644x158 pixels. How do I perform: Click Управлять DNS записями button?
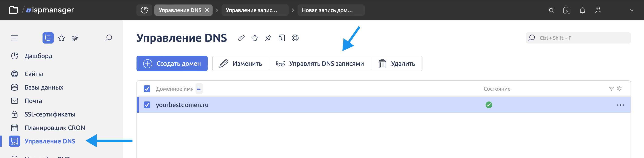coord(320,64)
